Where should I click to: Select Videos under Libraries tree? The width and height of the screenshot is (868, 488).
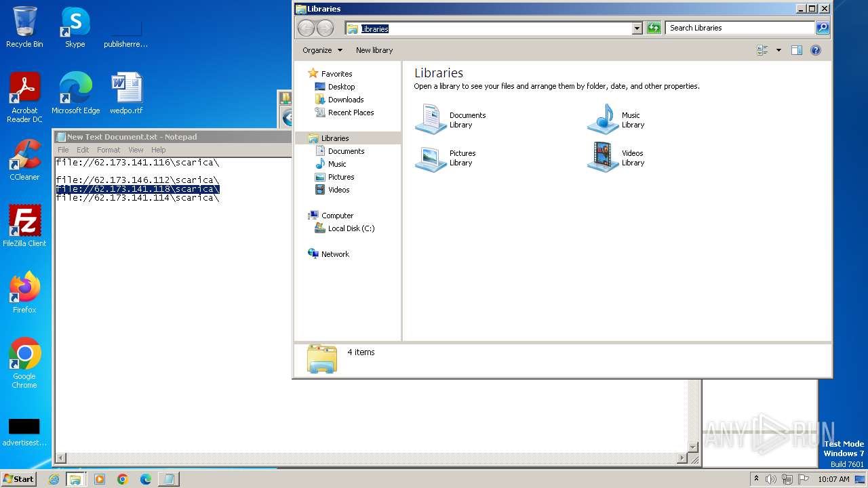(x=338, y=190)
